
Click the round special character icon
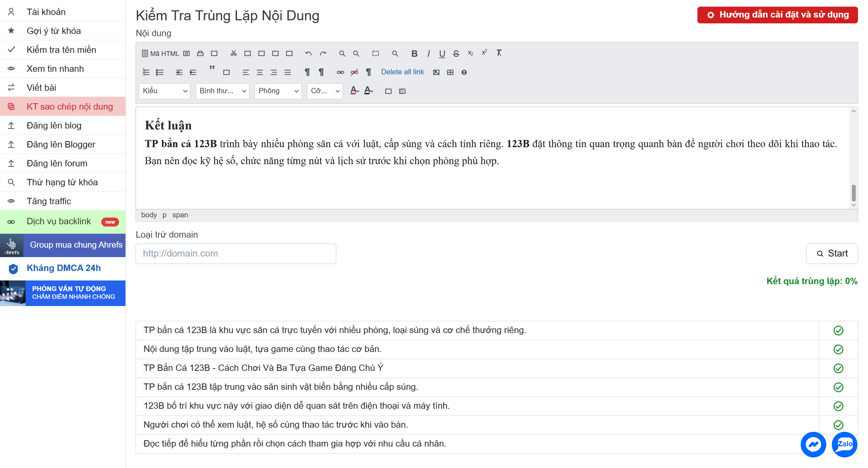coord(464,72)
